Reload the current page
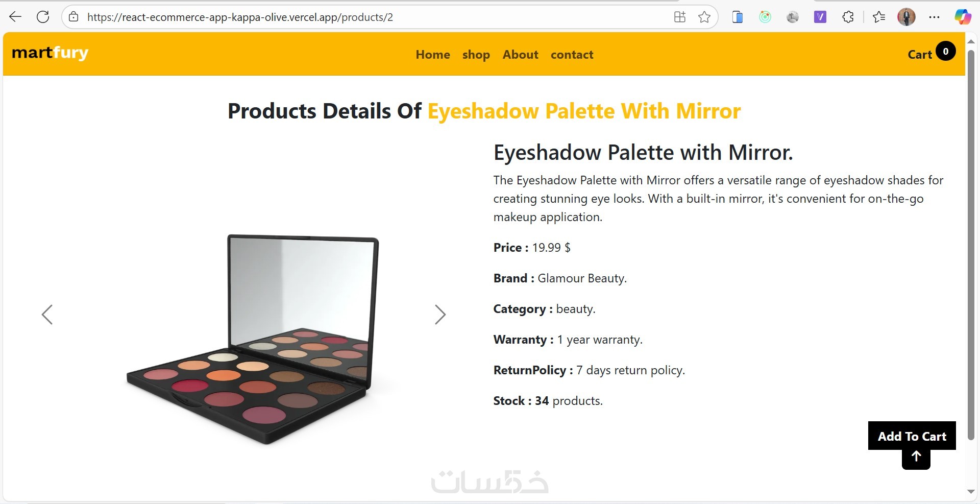The height and width of the screenshot is (504, 980). 43,17
